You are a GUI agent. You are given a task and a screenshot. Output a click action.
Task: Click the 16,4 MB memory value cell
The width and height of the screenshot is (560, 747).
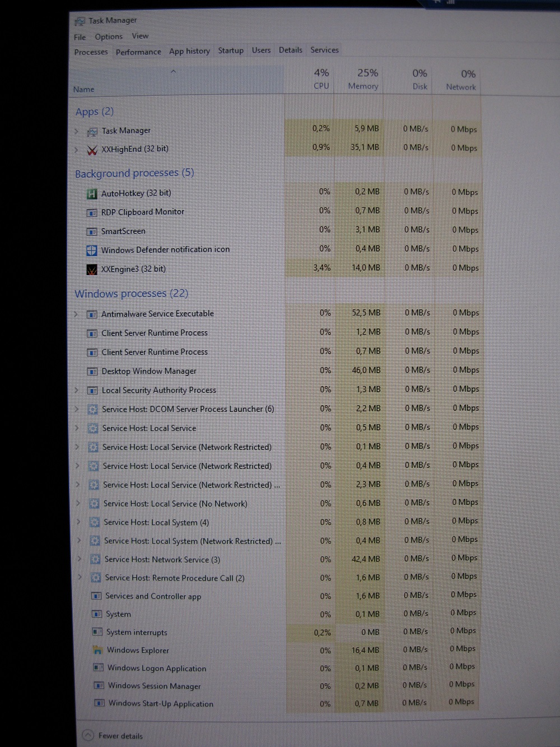(x=359, y=651)
